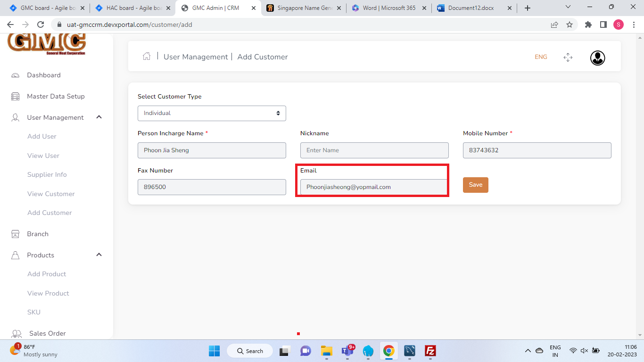Open the Select Customer Type dropdown
Screen dimensions: 644x362
point(212,113)
